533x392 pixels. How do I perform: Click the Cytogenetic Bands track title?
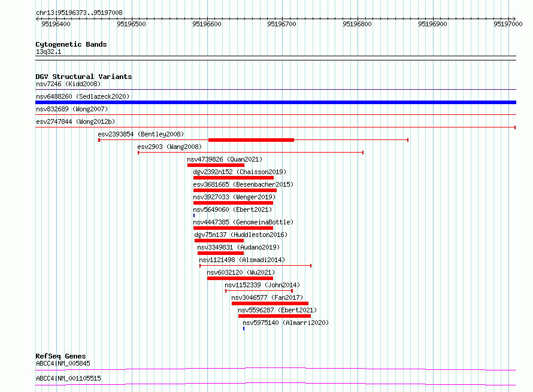click(71, 44)
